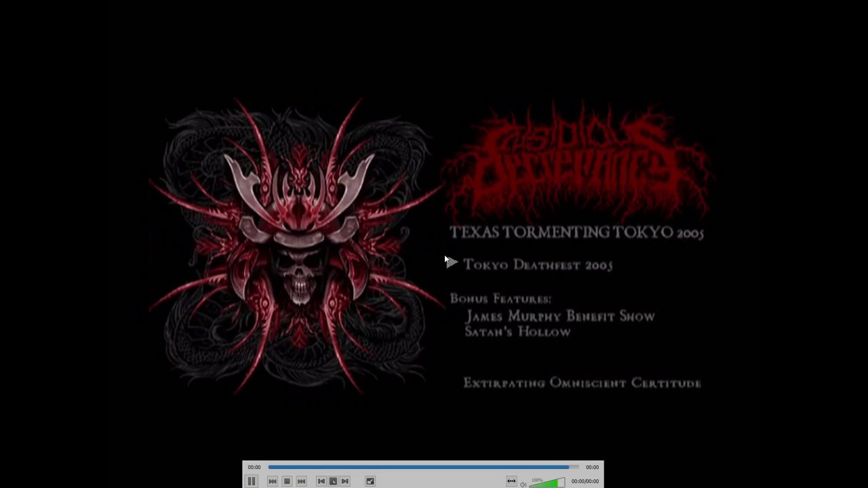This screenshot has height=488, width=868.
Task: Exit fullscreen using the fullscreen icon
Action: tap(370, 481)
